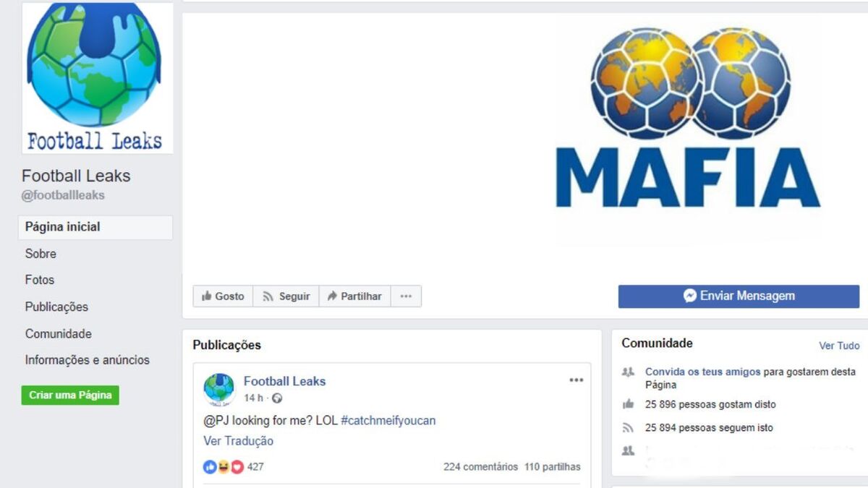This screenshot has width=868, height=488.
Task: Send a message with Enviar Mensagem
Action: pyautogui.click(x=739, y=296)
